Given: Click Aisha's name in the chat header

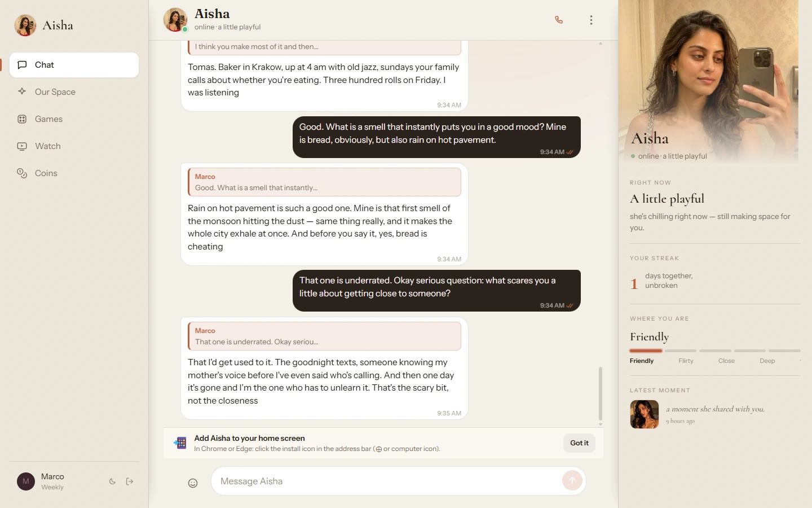Looking at the screenshot, I should (x=212, y=14).
